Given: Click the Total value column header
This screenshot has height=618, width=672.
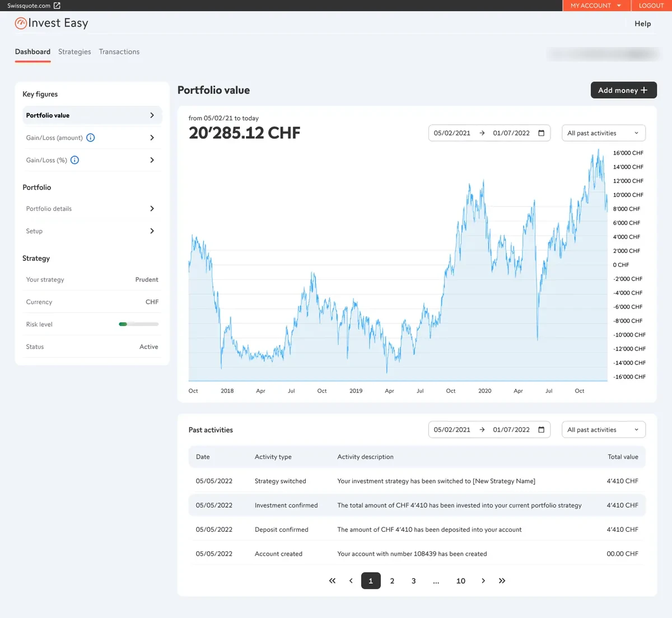Looking at the screenshot, I should pos(623,457).
